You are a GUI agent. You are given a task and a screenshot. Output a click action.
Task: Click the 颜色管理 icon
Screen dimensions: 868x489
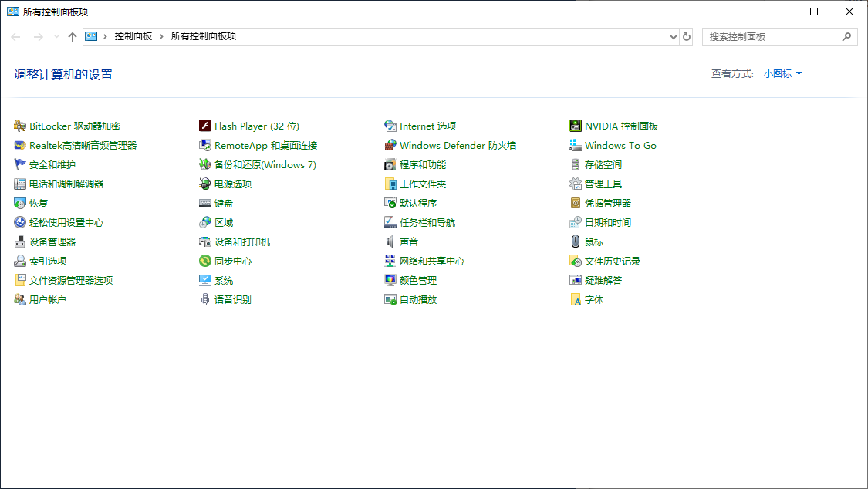(390, 281)
